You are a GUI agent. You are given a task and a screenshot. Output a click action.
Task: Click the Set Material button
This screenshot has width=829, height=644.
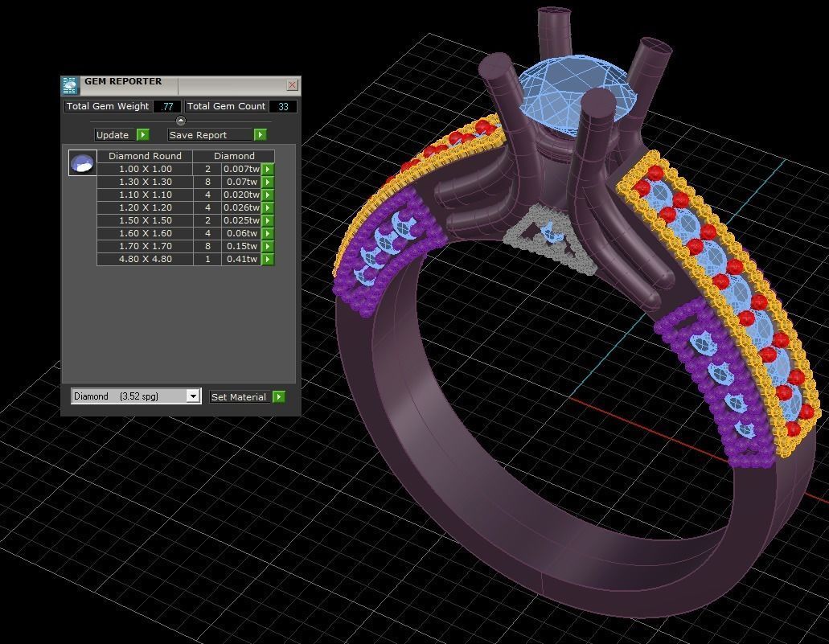240,396
